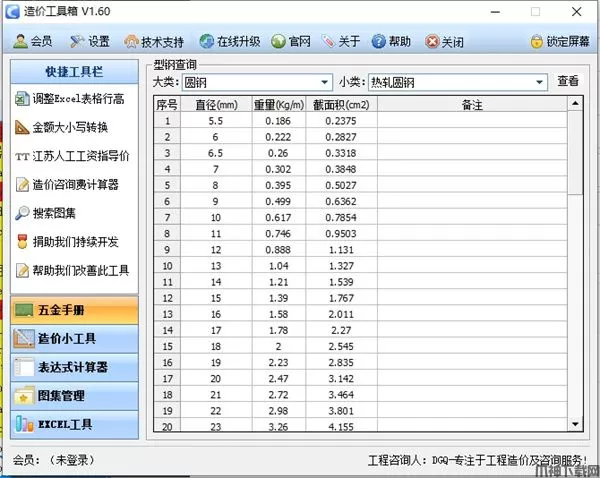Viewport: 600px width, 478px height.
Task: Click the 截面积(cm2) column header
Action: click(x=341, y=104)
